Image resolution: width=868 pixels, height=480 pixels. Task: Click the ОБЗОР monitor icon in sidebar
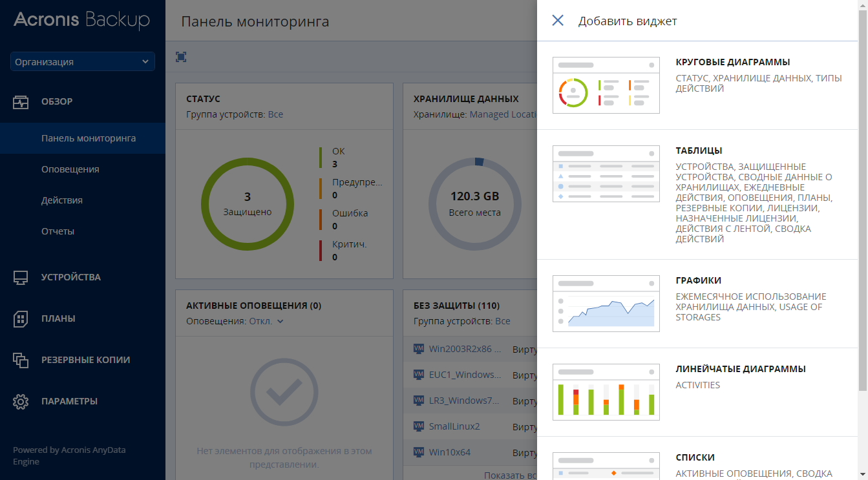click(x=21, y=102)
